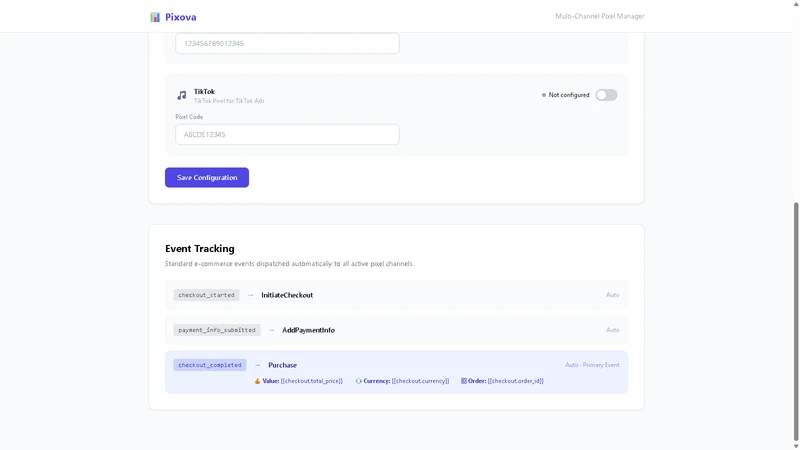800x450 pixels.
Task: Click the payment_info_submitted event tag
Action: point(217,330)
